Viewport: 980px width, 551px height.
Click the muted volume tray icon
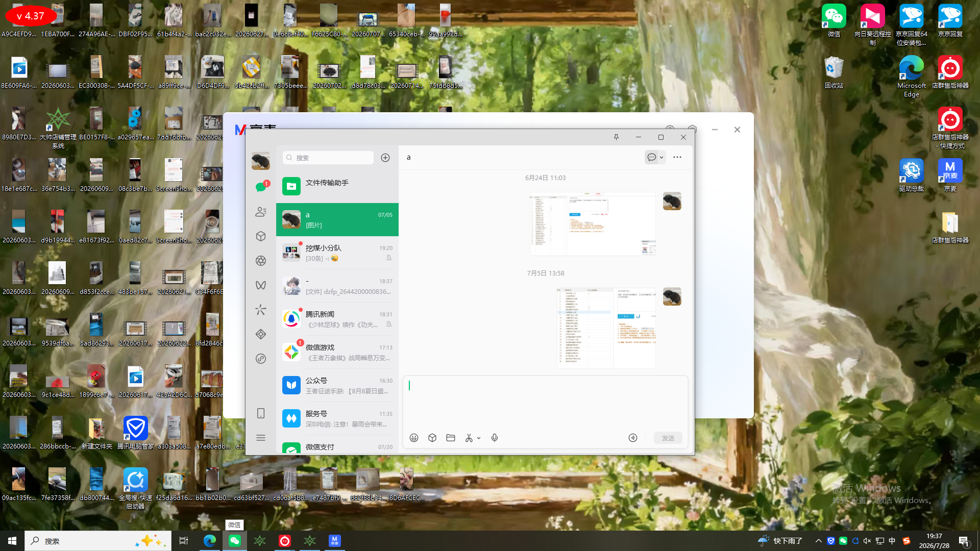[x=867, y=541]
